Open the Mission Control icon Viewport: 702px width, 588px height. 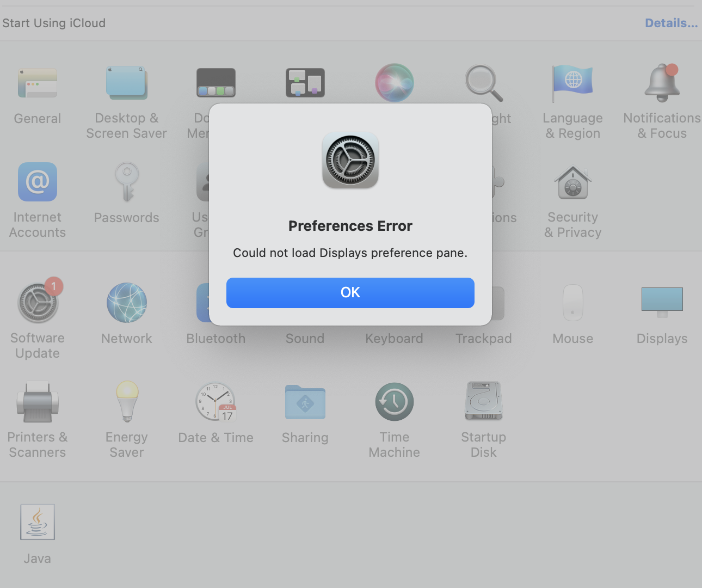click(x=305, y=83)
